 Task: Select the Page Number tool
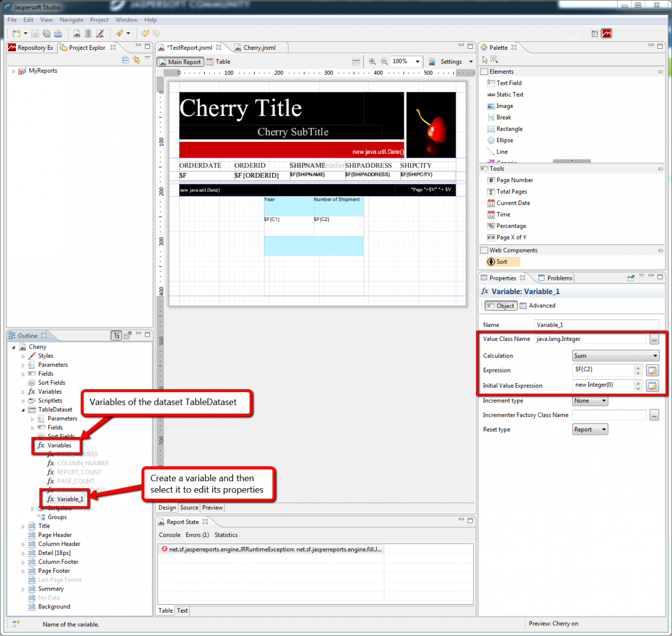pyautogui.click(x=510, y=180)
